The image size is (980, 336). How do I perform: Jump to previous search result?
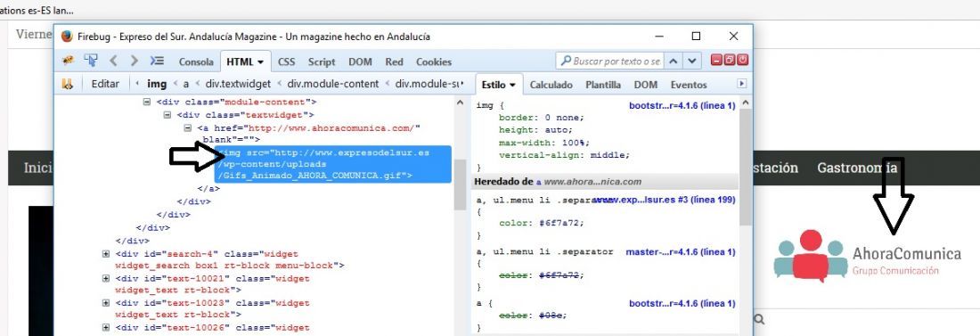tap(674, 61)
